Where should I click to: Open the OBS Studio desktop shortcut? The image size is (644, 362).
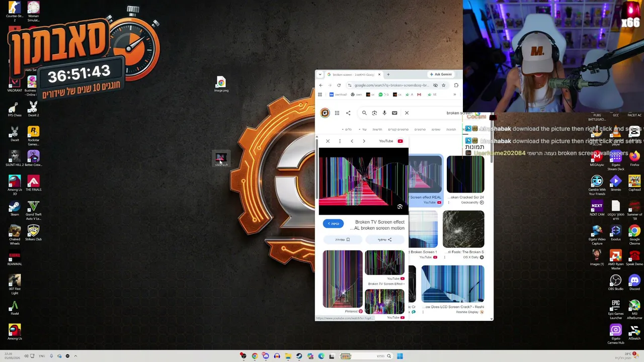(616, 283)
